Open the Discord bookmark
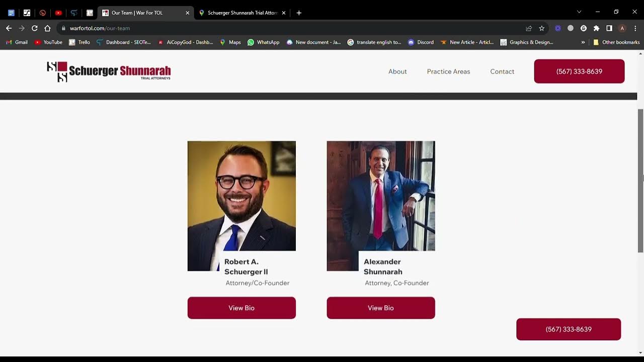644x362 pixels. [421, 42]
